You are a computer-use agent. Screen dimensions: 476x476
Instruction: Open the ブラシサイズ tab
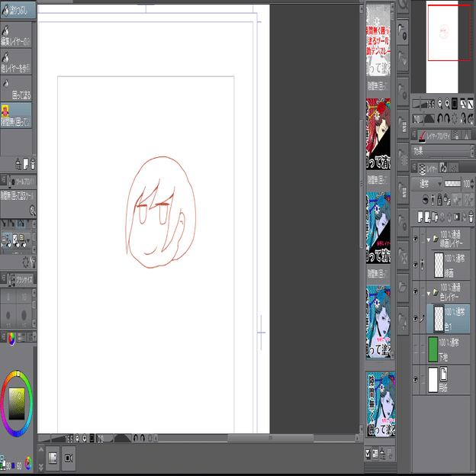(21, 280)
